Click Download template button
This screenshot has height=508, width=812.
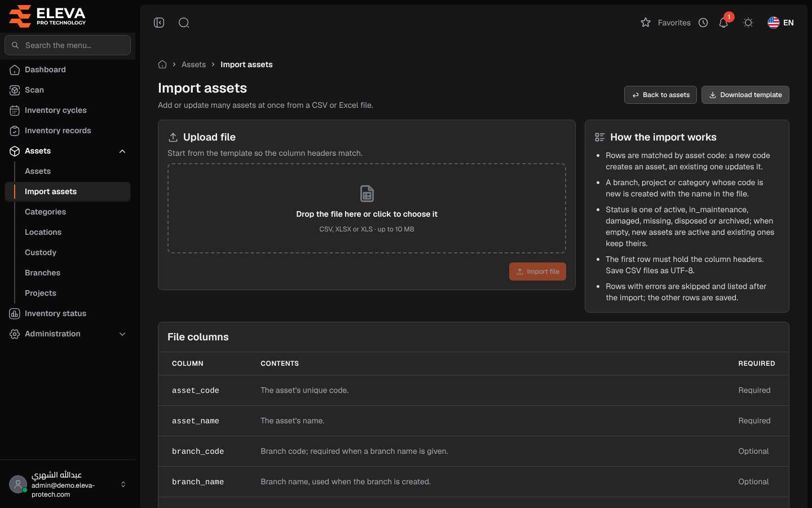745,95
